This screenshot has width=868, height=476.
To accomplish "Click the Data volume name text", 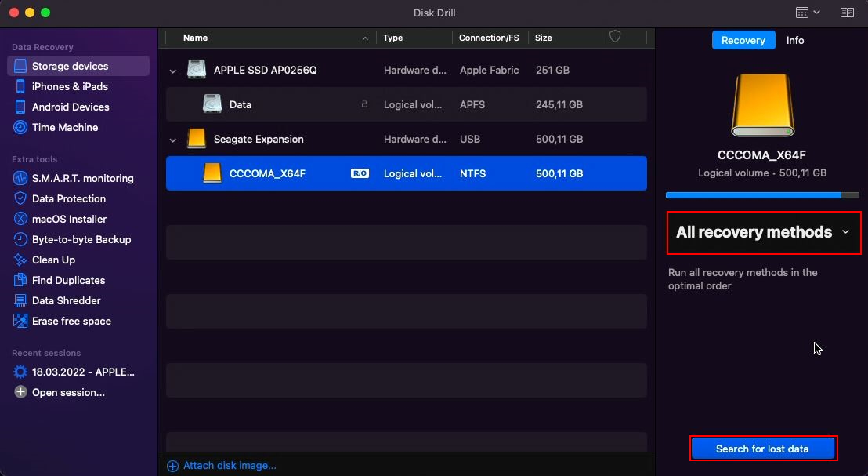I will point(241,104).
